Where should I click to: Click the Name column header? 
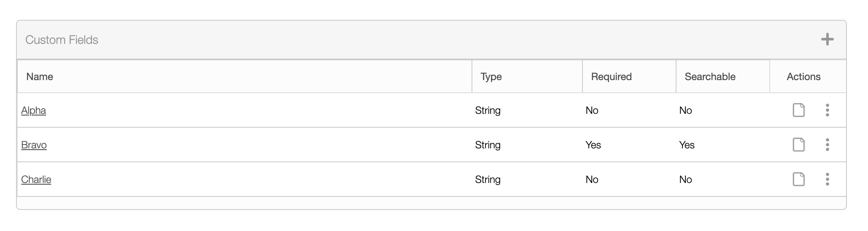click(40, 77)
